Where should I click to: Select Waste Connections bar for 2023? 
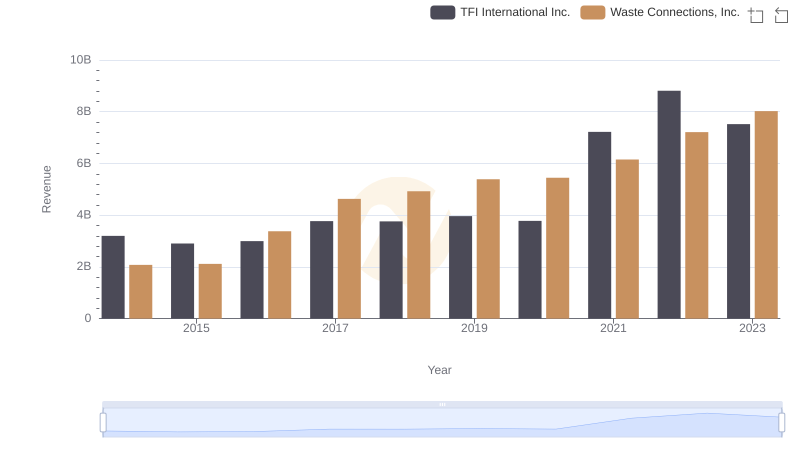[766, 215]
